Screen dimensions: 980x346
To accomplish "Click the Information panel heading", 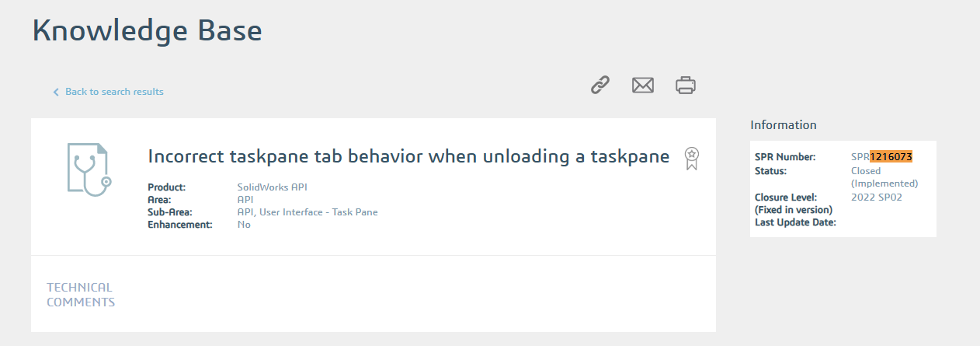I will [x=784, y=124].
